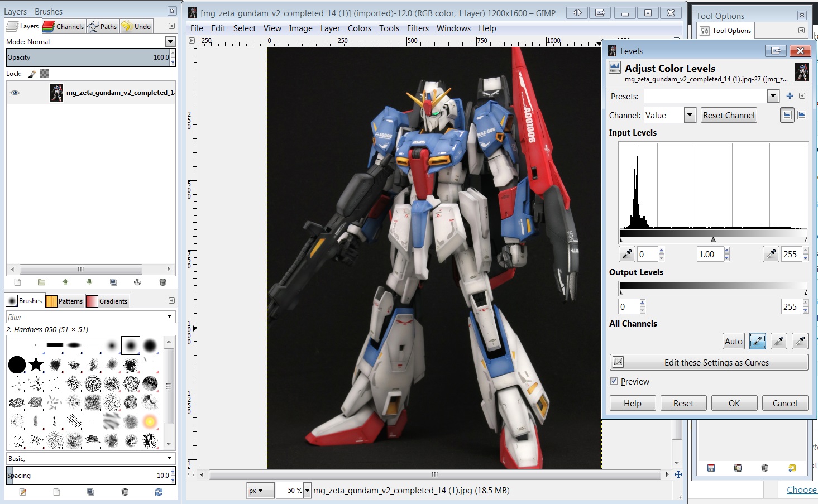Screen dimensions: 818x504
Task: Pick white point with input eyedropper
Action: [771, 254]
